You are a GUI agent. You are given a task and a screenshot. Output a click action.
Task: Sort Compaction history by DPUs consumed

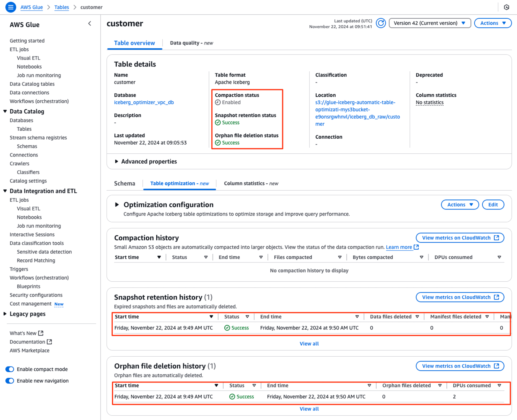pyautogui.click(x=499, y=257)
